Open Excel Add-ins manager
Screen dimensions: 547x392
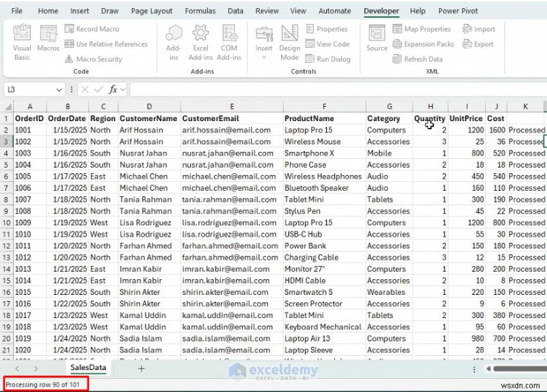(x=200, y=42)
